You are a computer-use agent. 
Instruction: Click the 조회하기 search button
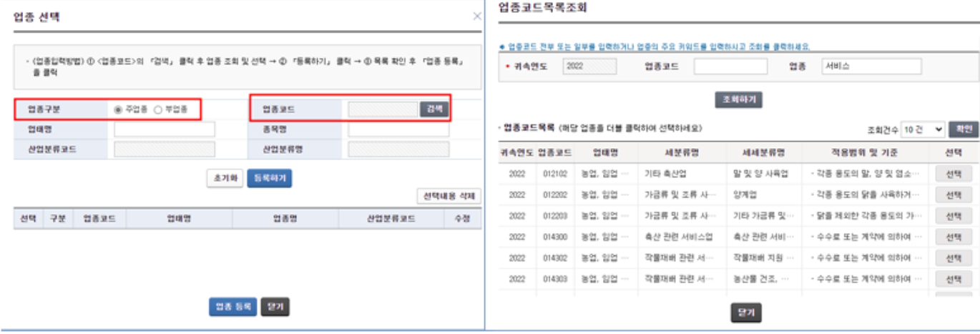[739, 99]
